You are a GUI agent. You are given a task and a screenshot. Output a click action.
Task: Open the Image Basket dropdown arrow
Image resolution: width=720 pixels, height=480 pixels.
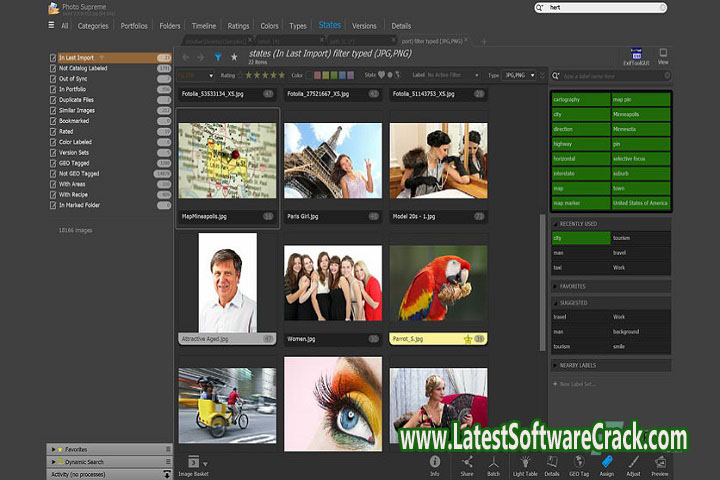tap(205, 464)
